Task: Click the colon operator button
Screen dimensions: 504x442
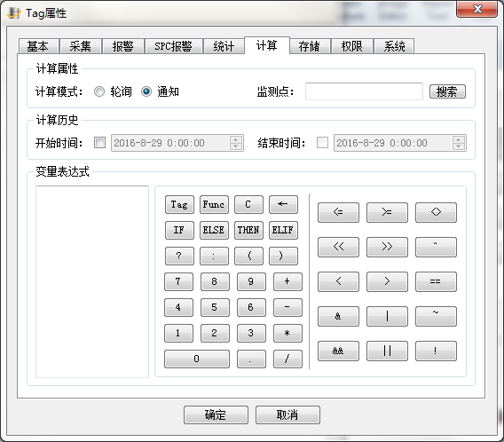Action: [x=214, y=256]
